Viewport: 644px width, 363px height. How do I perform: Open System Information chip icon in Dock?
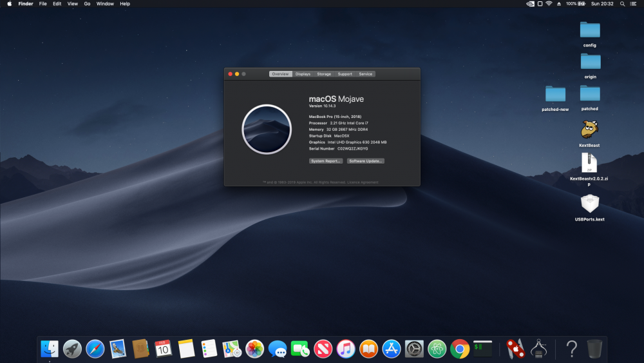click(x=538, y=349)
